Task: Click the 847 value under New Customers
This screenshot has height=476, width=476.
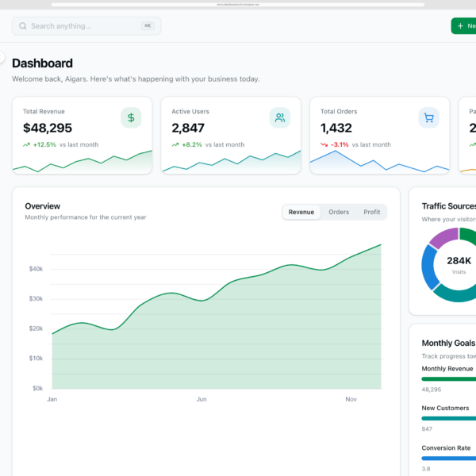Action: click(x=427, y=429)
